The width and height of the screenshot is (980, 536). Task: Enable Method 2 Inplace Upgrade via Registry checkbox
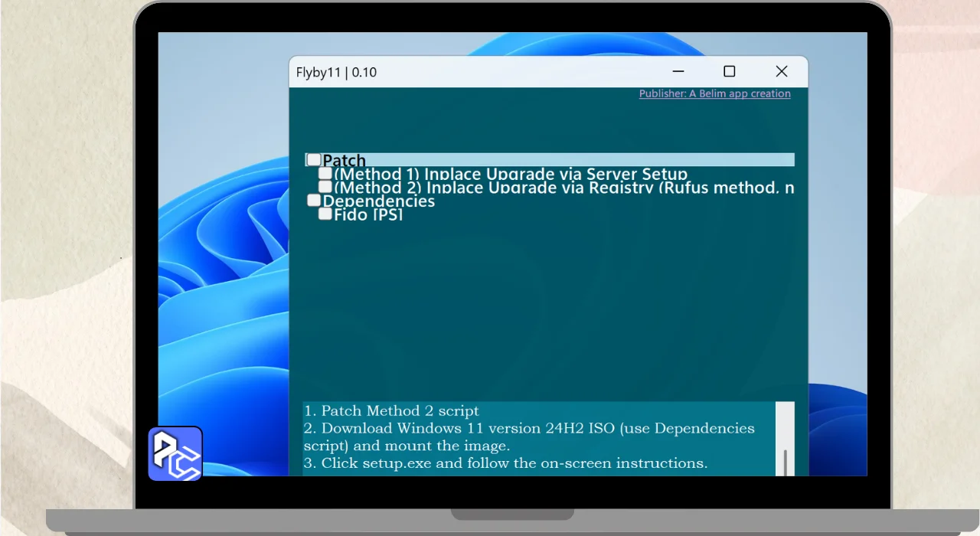tap(325, 187)
